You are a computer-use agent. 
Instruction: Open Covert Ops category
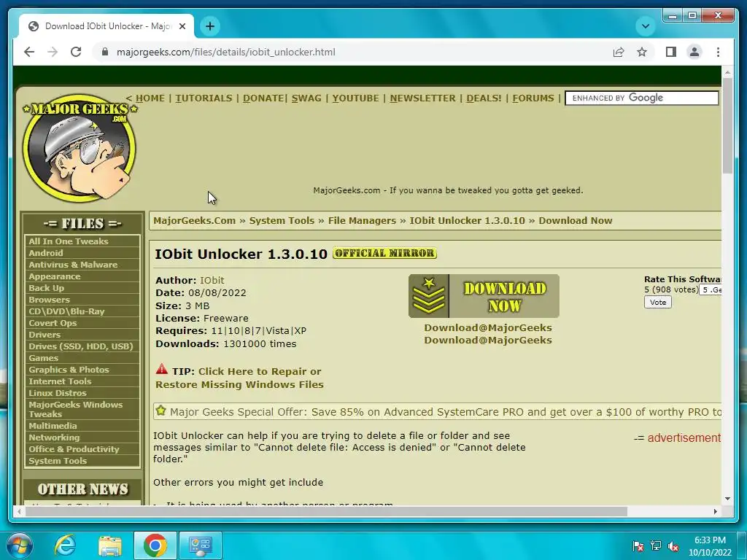click(53, 323)
